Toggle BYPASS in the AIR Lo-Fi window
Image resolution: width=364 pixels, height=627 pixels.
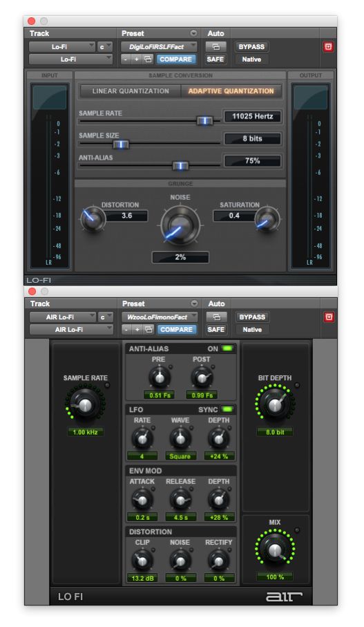[252, 317]
